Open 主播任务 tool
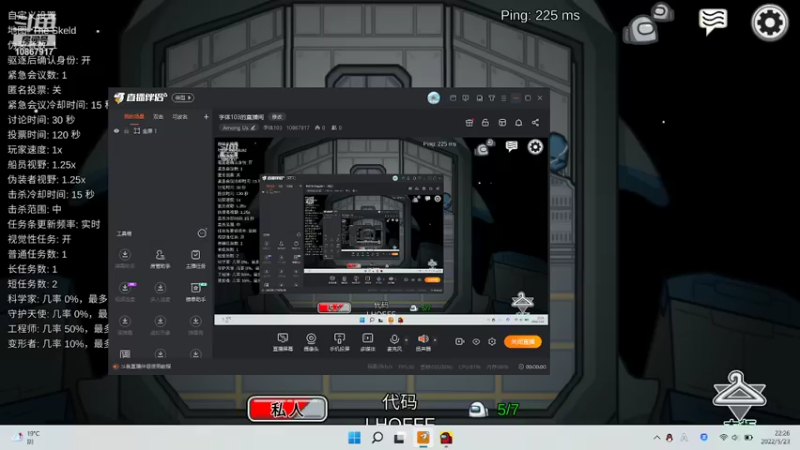The width and height of the screenshot is (800, 450). tap(195, 259)
